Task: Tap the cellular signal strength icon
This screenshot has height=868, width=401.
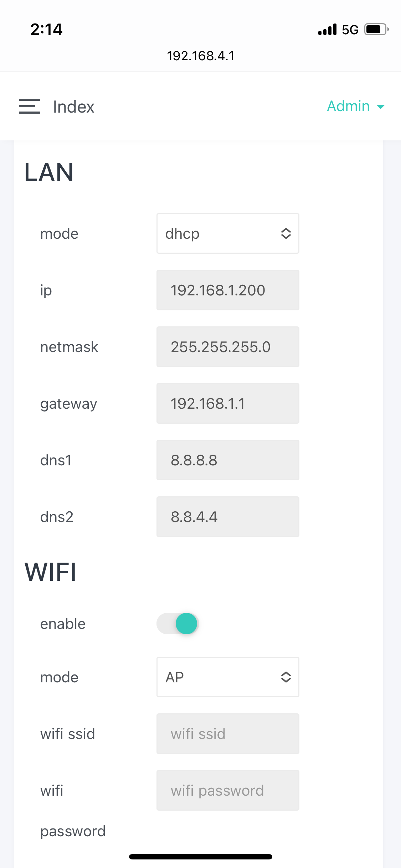Action: coord(327,30)
